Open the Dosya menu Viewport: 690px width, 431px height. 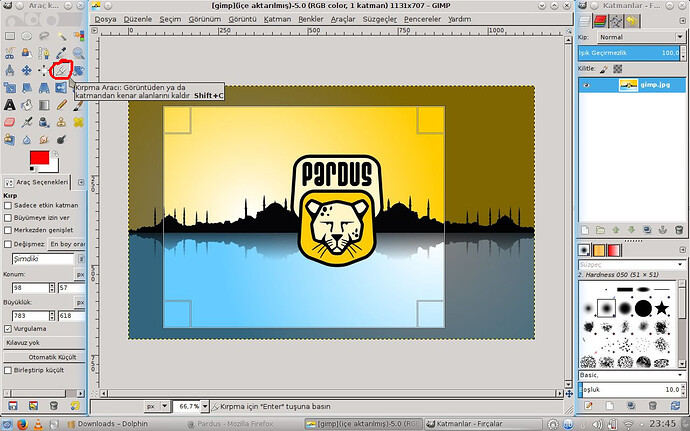click(x=106, y=19)
